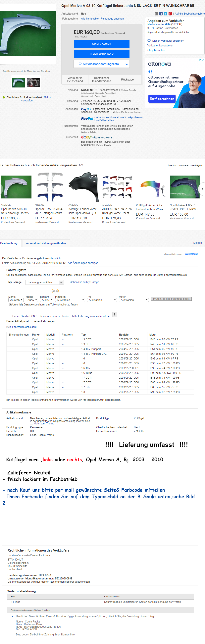The image size is (205, 644).
Task: Open the seller's 1883 feedback score link
Action: coord(175,24)
